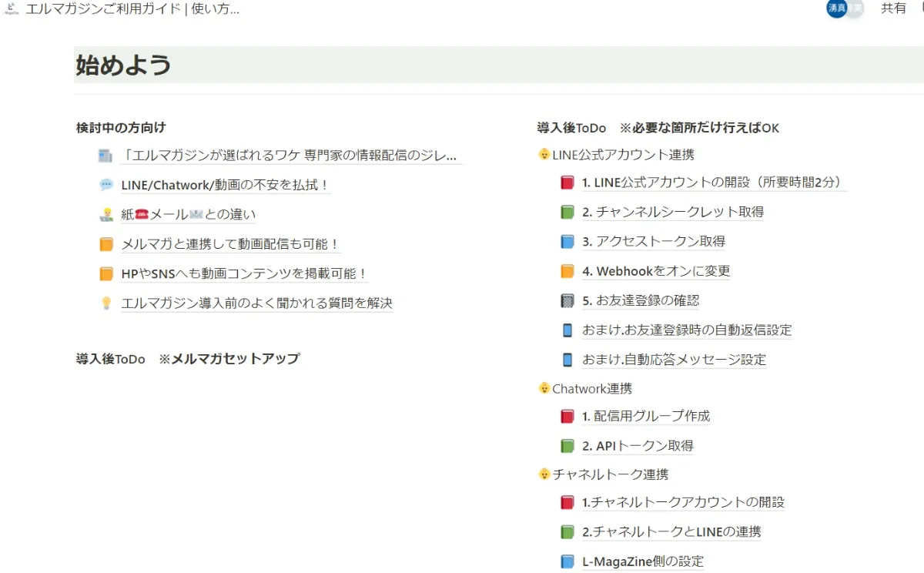
Task: Open 1.チャネルトークアカウントの開設 page
Action: (x=683, y=502)
